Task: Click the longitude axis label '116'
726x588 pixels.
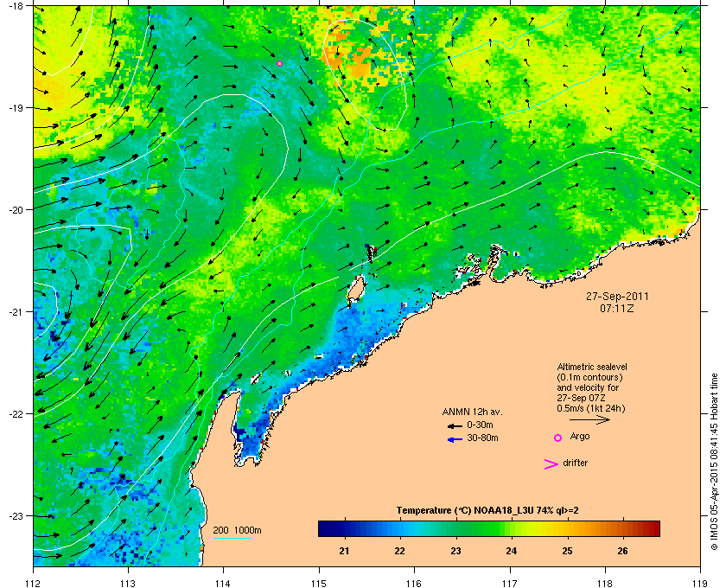Action: point(414,583)
